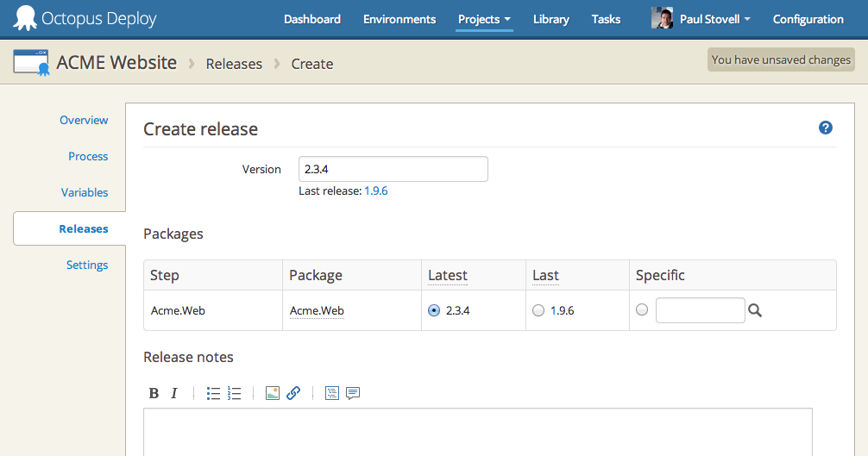Open the Projects dropdown menu
This screenshot has width=868, height=456.
point(484,19)
